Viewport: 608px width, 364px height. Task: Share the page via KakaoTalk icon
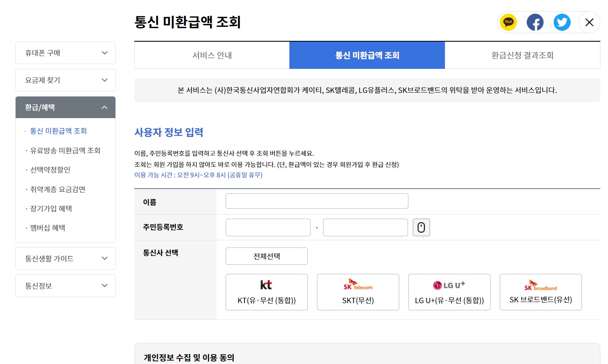(508, 22)
